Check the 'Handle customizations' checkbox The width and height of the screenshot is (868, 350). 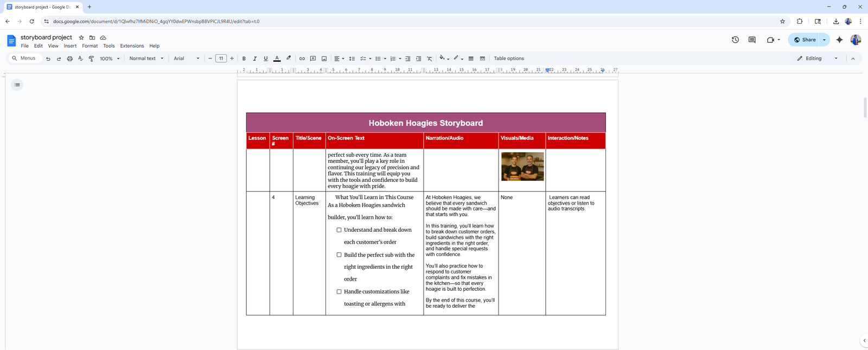[339, 292]
